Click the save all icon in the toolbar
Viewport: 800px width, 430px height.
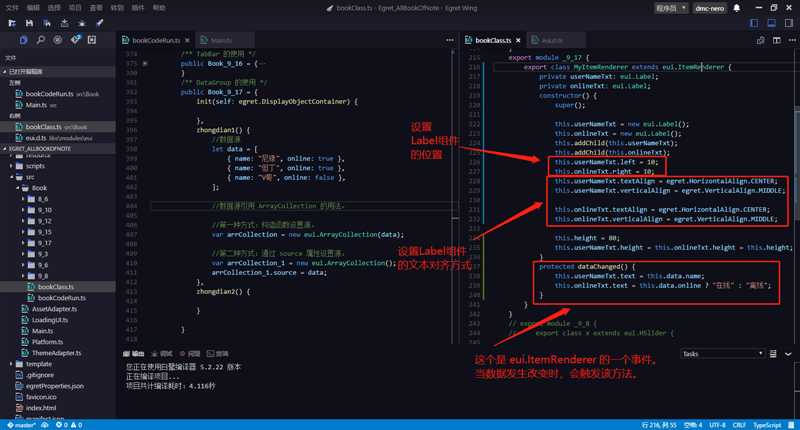46,23
